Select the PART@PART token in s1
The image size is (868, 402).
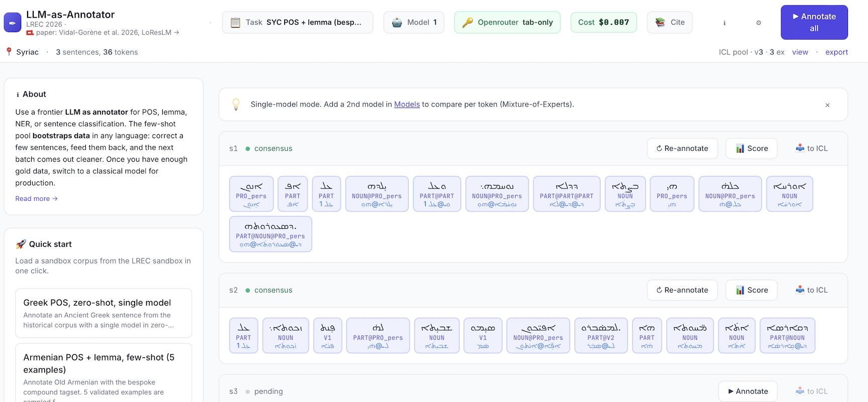pyautogui.click(x=437, y=194)
